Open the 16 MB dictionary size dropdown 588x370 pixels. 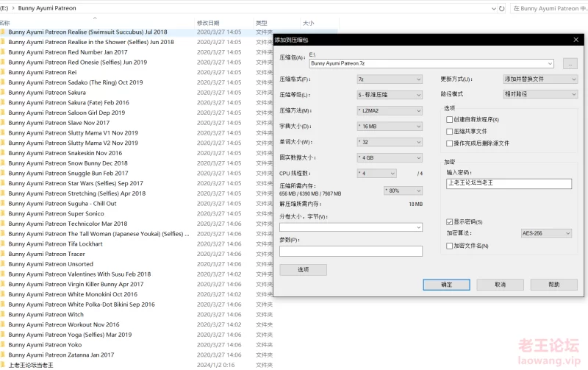point(390,127)
